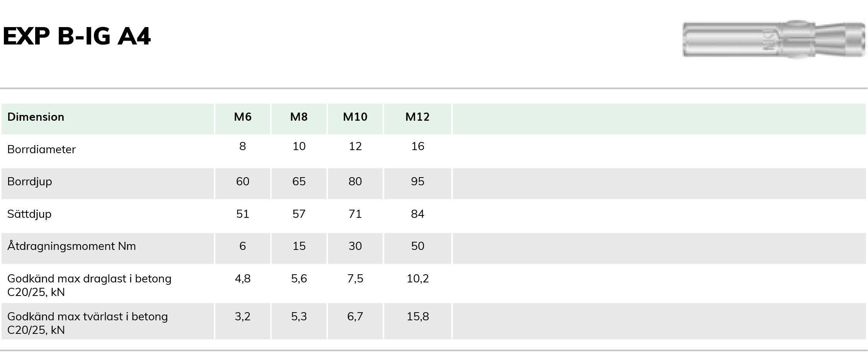
Task: Select the M10 column header
Action: click(x=355, y=117)
